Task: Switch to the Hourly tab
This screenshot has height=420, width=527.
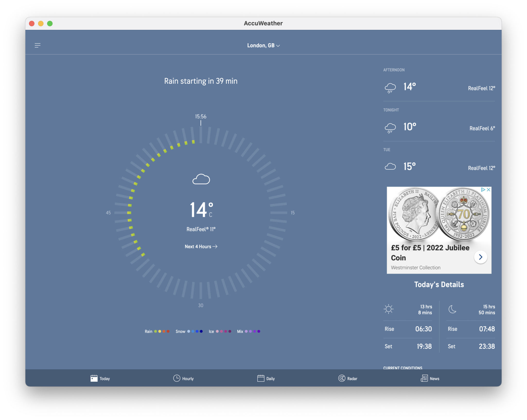Action: tap(183, 378)
